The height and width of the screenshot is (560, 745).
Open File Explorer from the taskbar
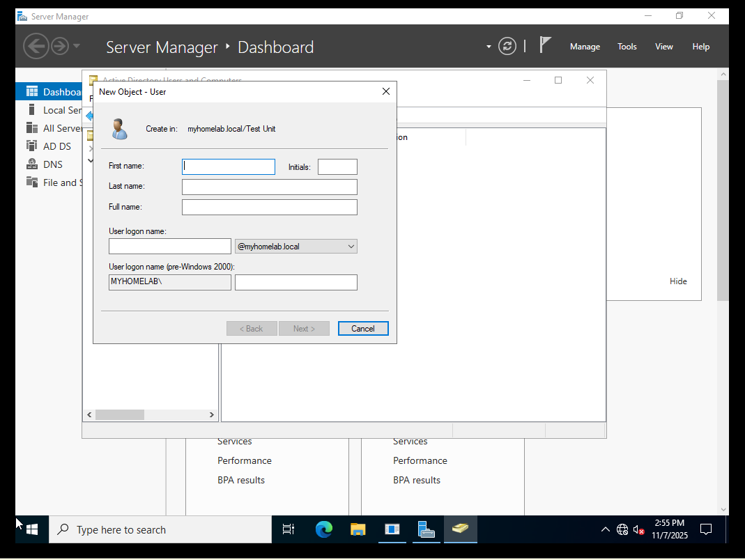(358, 530)
